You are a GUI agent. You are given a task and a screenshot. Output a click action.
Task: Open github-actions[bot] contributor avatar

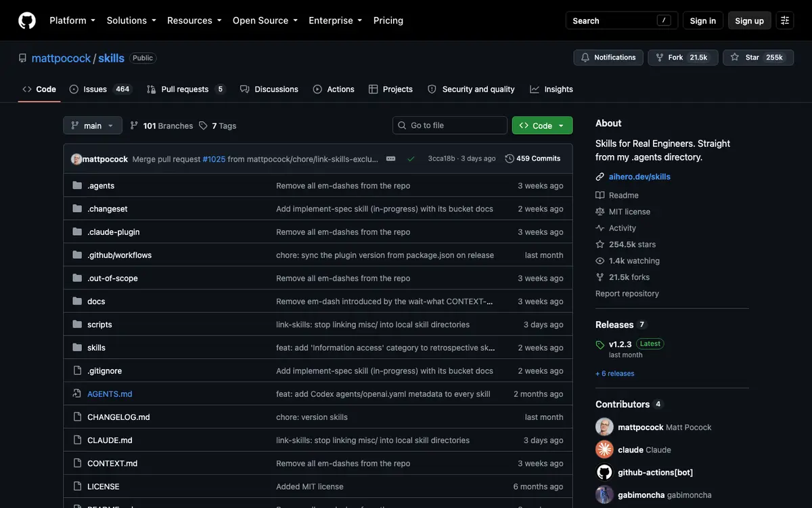pyautogui.click(x=604, y=472)
